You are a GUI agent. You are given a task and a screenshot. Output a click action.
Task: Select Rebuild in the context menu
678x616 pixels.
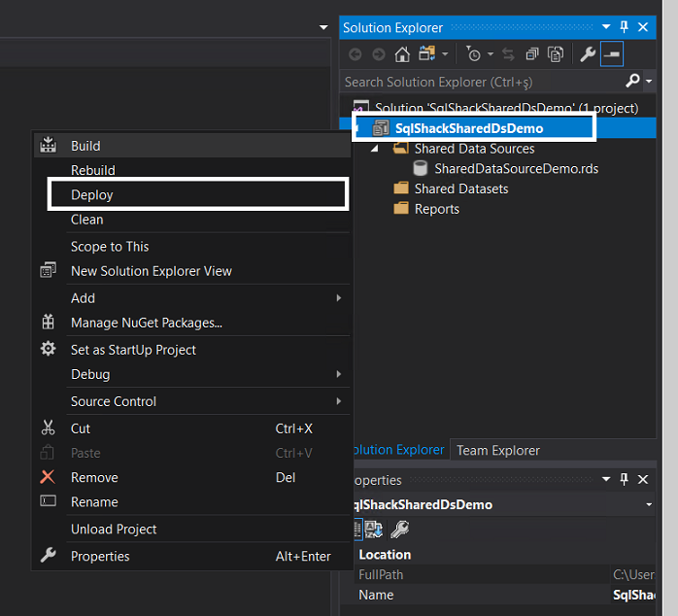pos(93,170)
